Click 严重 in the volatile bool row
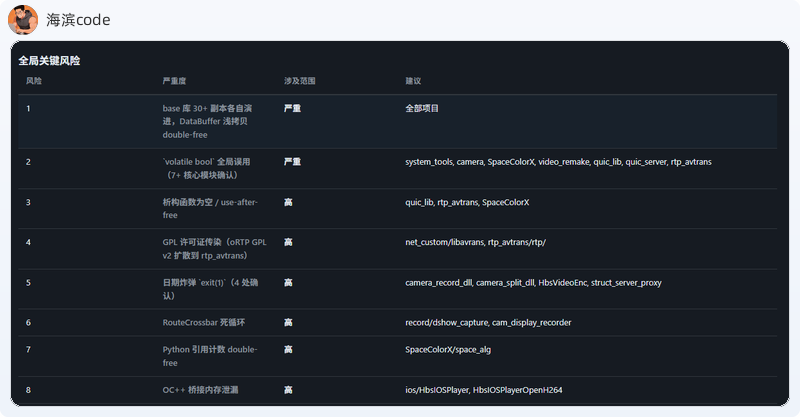 [292, 162]
